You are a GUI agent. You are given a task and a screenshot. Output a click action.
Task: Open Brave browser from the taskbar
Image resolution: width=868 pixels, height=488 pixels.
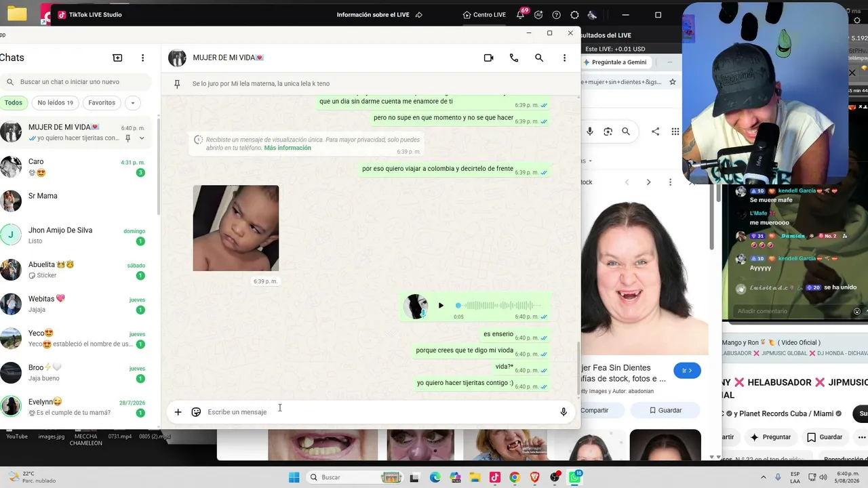pyautogui.click(x=535, y=477)
